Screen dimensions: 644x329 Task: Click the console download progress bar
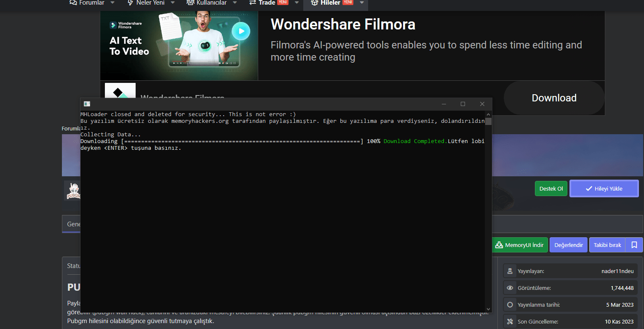click(x=242, y=141)
